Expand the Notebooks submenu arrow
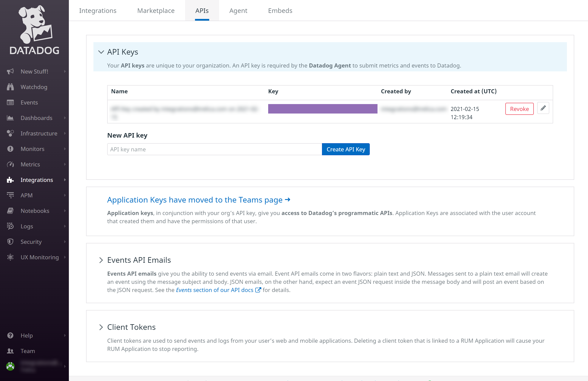The height and width of the screenshot is (381, 588). point(65,211)
